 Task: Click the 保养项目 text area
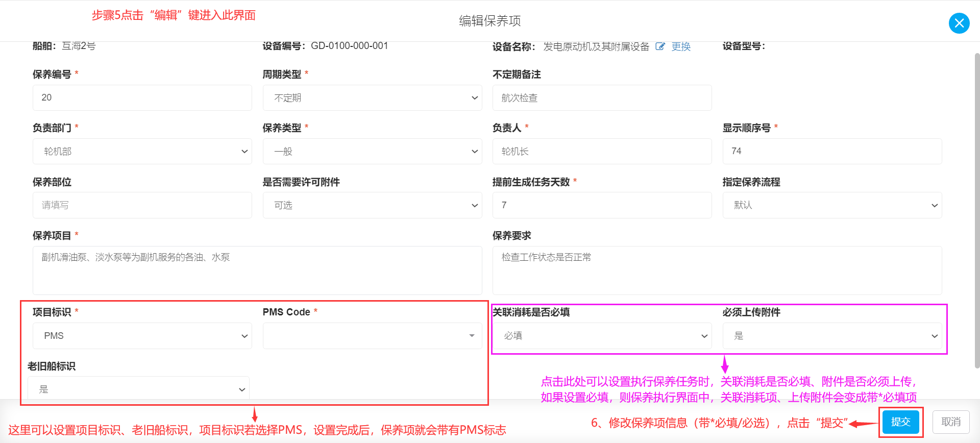click(257, 270)
